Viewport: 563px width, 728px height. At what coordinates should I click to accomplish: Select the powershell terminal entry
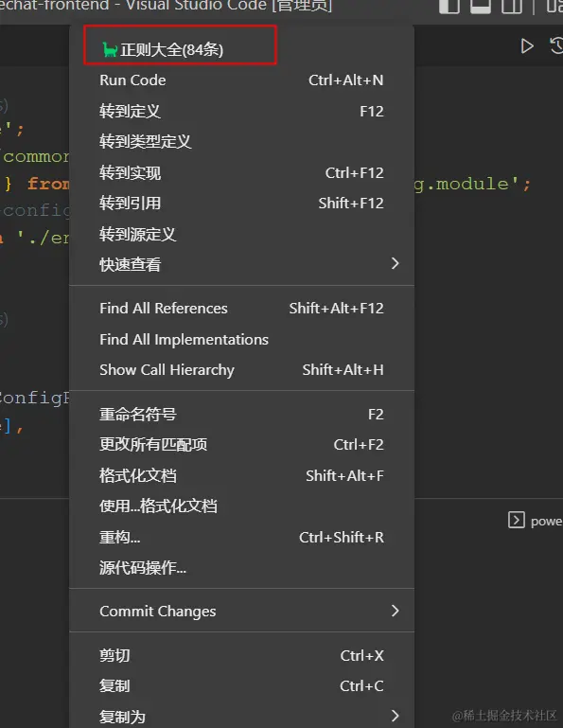(536, 521)
